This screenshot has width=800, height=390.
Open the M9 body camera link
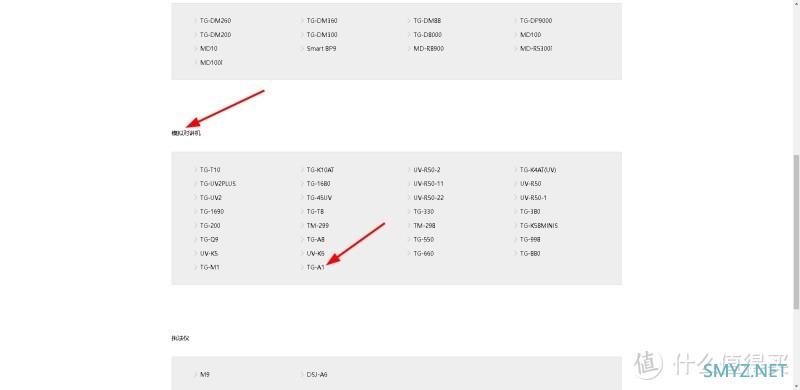point(205,375)
